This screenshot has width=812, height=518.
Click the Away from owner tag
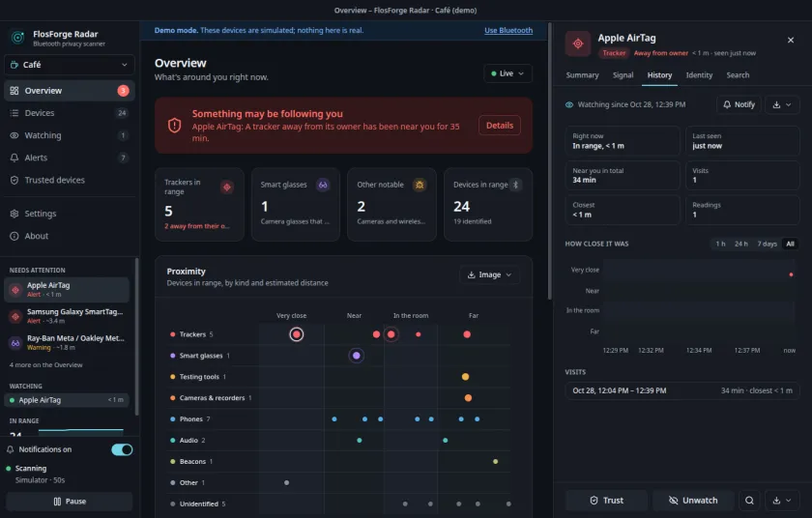(x=661, y=53)
